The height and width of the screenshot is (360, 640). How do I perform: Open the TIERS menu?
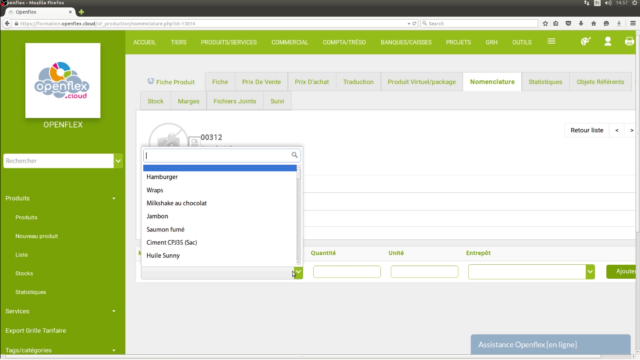tap(178, 42)
